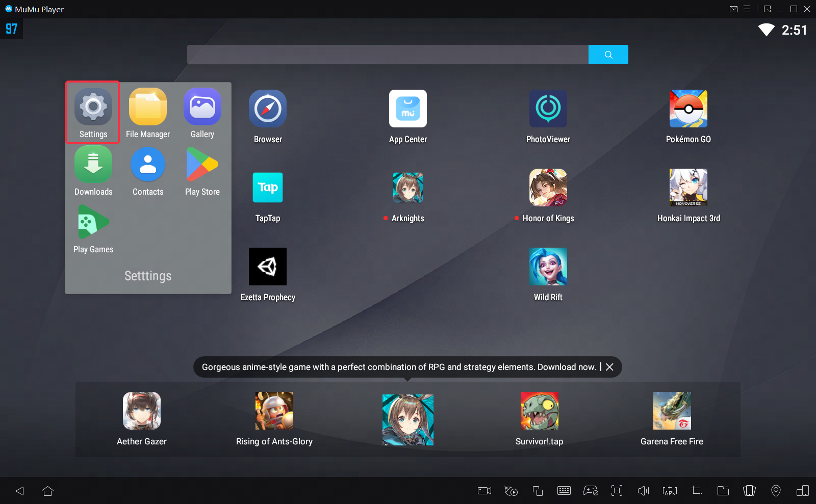Launch Arknights from the home screen grid
Viewport: 816px width, 504px height.
(x=408, y=188)
